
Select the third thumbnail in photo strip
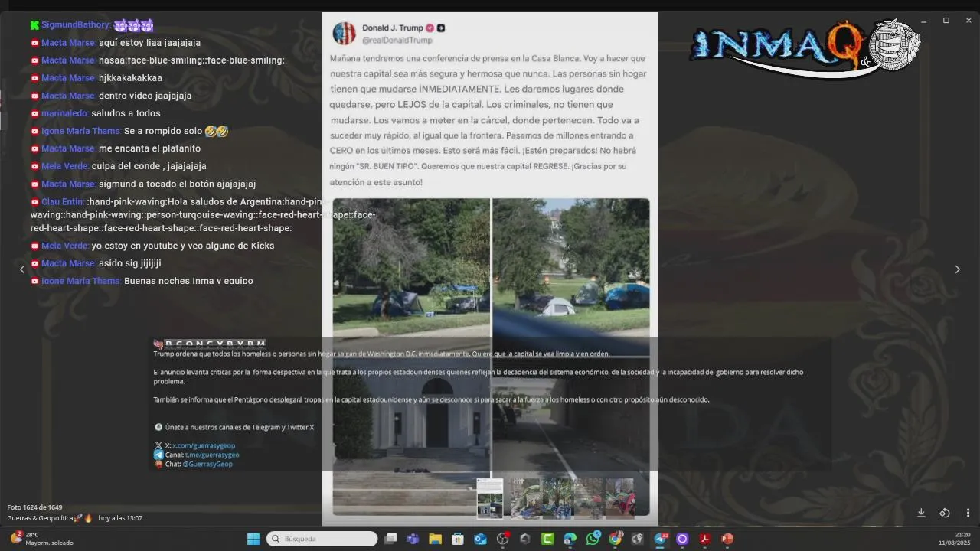pyautogui.click(x=557, y=498)
